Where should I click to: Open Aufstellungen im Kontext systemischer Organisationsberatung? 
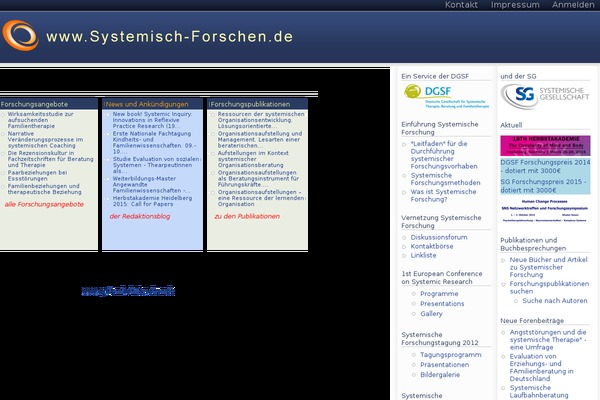pos(253,159)
